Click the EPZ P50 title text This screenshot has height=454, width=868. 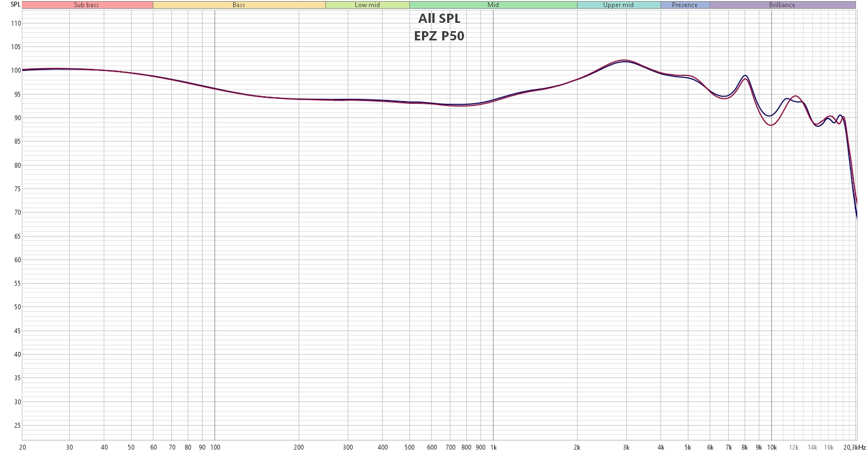point(439,36)
